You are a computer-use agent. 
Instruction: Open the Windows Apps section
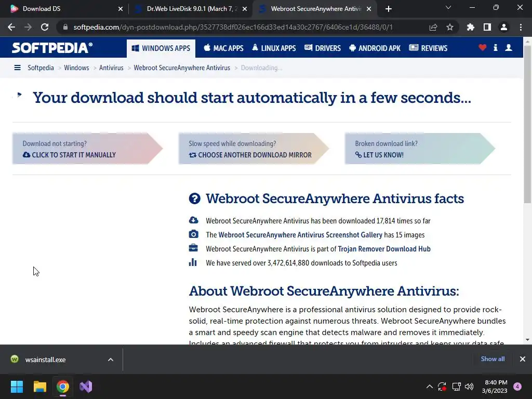point(161,48)
